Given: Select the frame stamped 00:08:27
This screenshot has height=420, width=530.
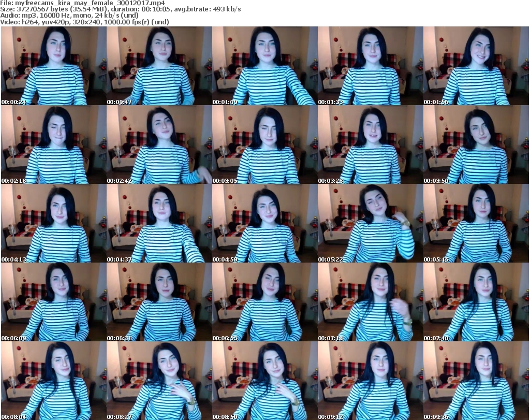Looking at the screenshot, I should [159, 381].
